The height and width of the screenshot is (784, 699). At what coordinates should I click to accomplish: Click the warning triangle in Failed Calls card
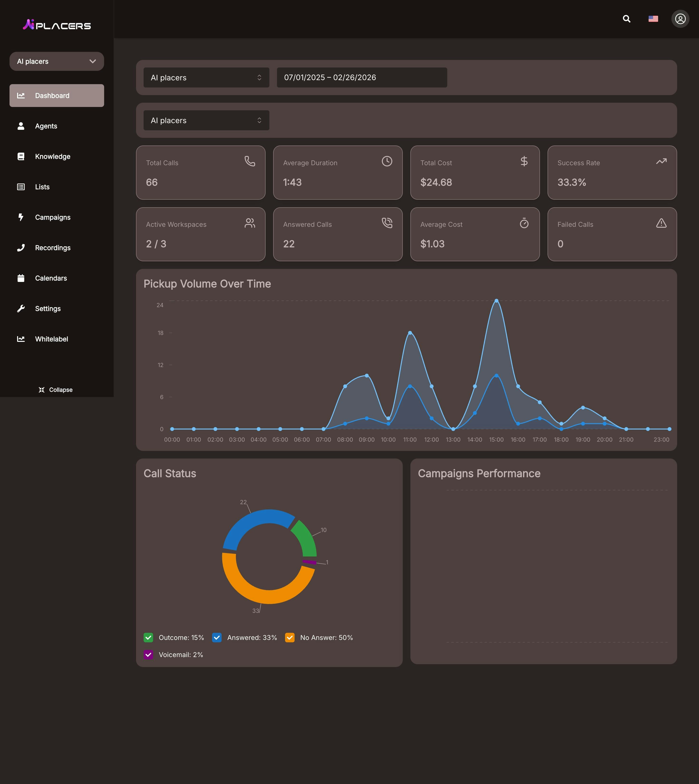pos(661,223)
